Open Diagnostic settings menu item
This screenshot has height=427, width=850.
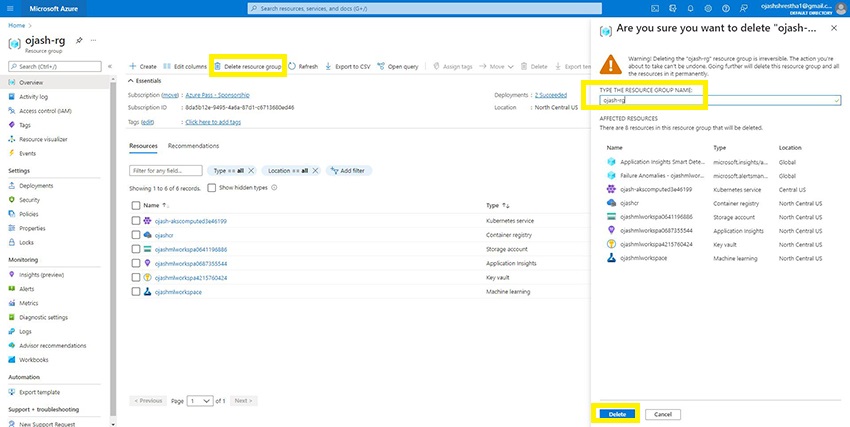point(43,318)
